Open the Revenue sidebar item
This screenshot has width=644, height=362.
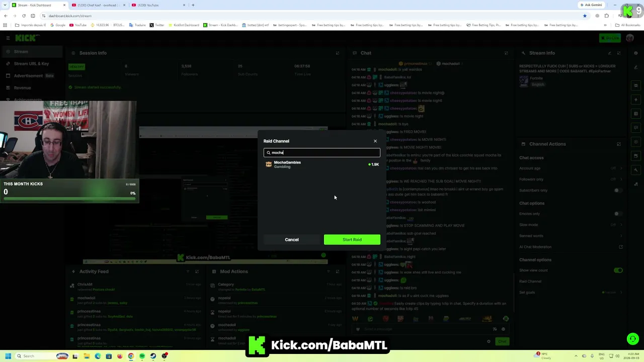pyautogui.click(x=32, y=88)
